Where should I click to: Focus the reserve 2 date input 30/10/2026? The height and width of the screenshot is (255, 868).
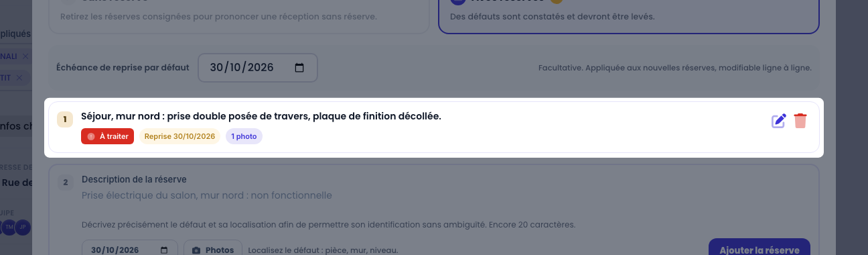130,248
